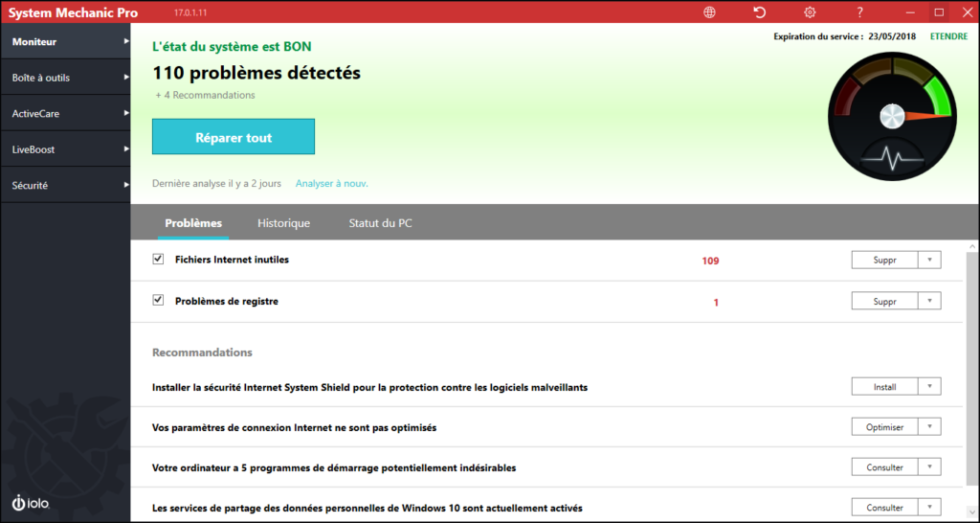
Task: Click the Windows 10 data sharing recommendation text
Action: pos(367,508)
